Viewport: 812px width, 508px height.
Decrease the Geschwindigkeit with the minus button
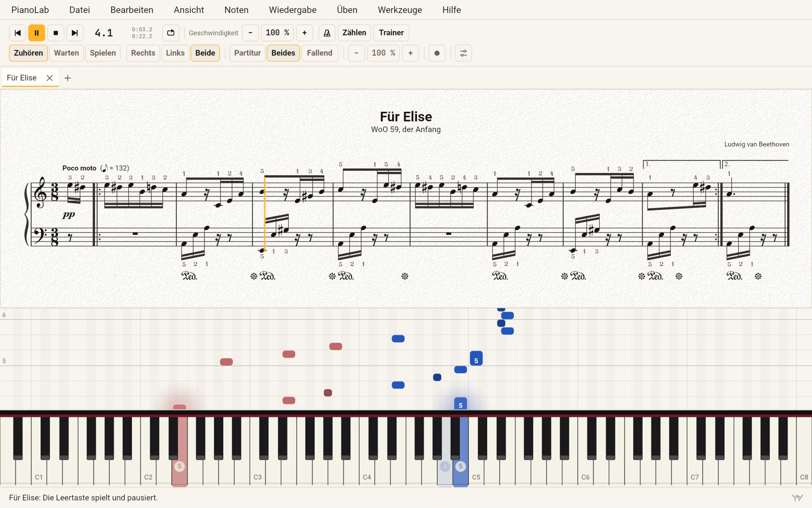(x=251, y=33)
